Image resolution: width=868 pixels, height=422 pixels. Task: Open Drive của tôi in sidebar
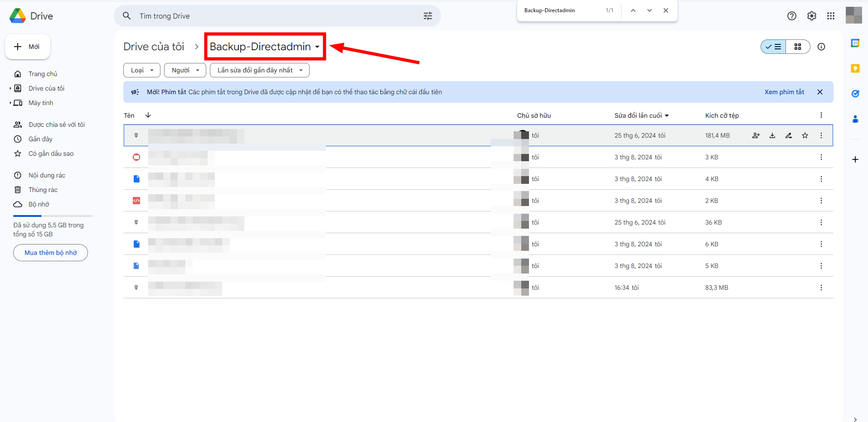coord(46,88)
